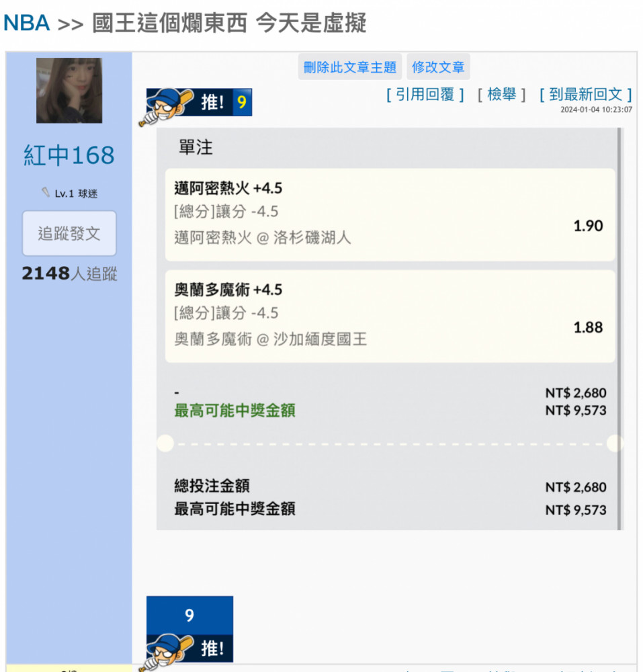Click the green 最高可能中獎金額 label
This screenshot has height=672, width=643.
click(234, 411)
